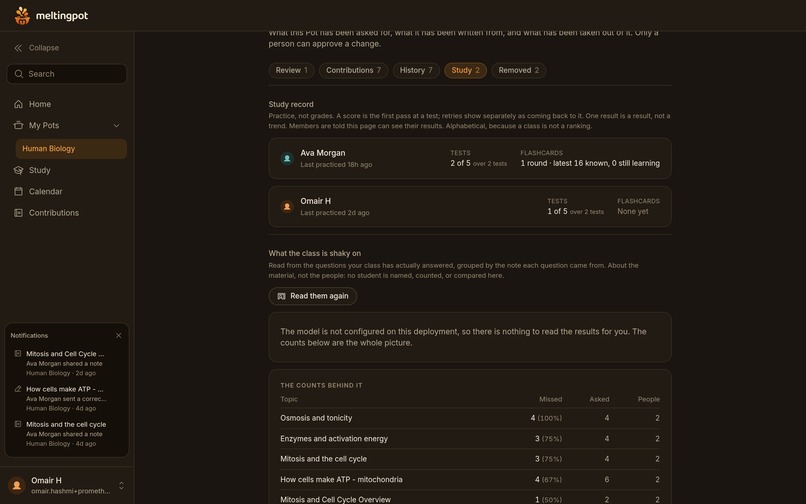
Task: Click Omair H profile avatar at bottom
Action: [16, 485]
